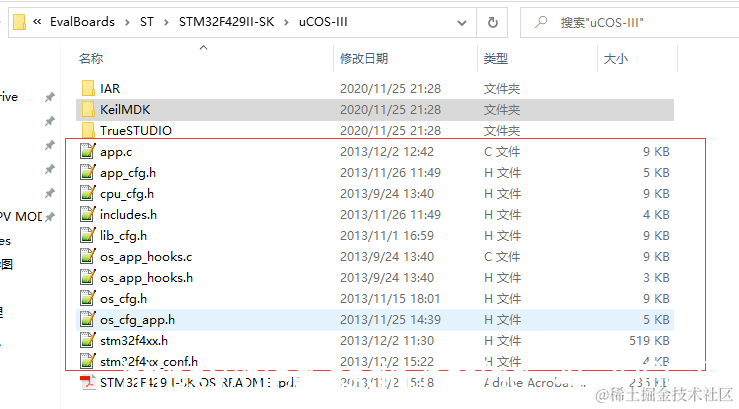This screenshot has height=409, width=739.
Task: Expand the chevron after EvalBoards breadcrumb
Action: coord(127,23)
